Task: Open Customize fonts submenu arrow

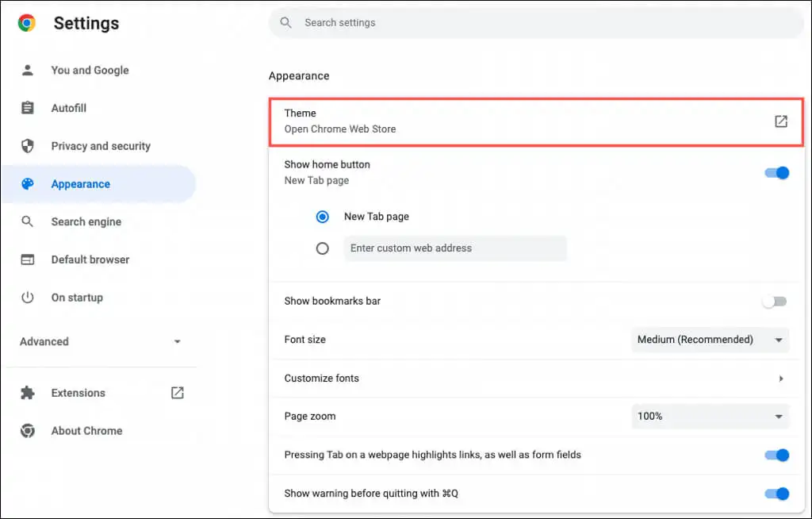Action: click(x=781, y=379)
